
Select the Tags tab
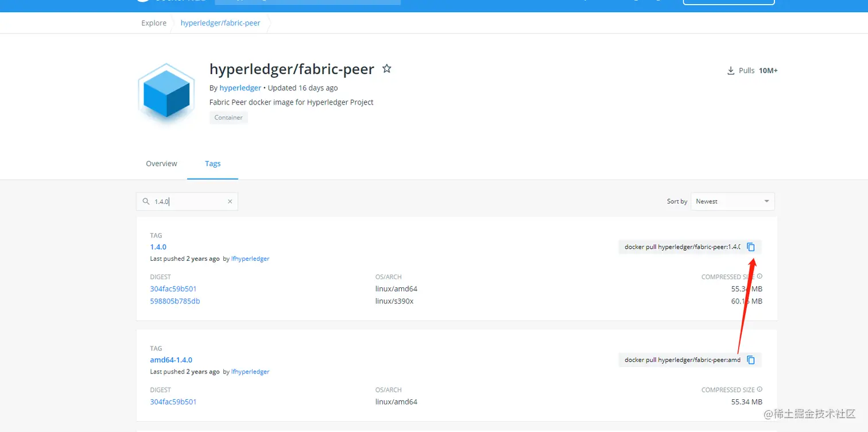[212, 164]
